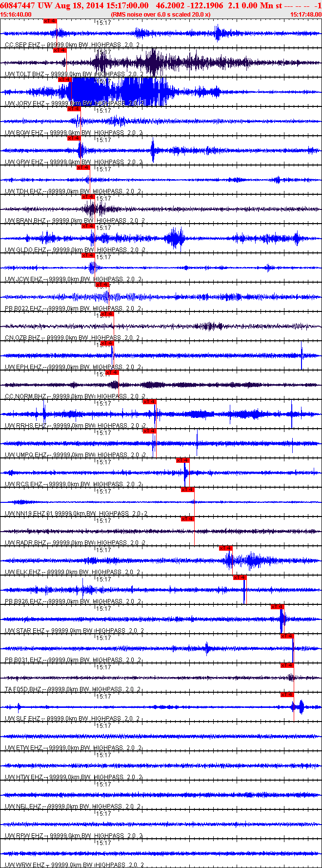
Task: Click the red pick flag on CC.NORM trace
Action: (x=112, y=372)
